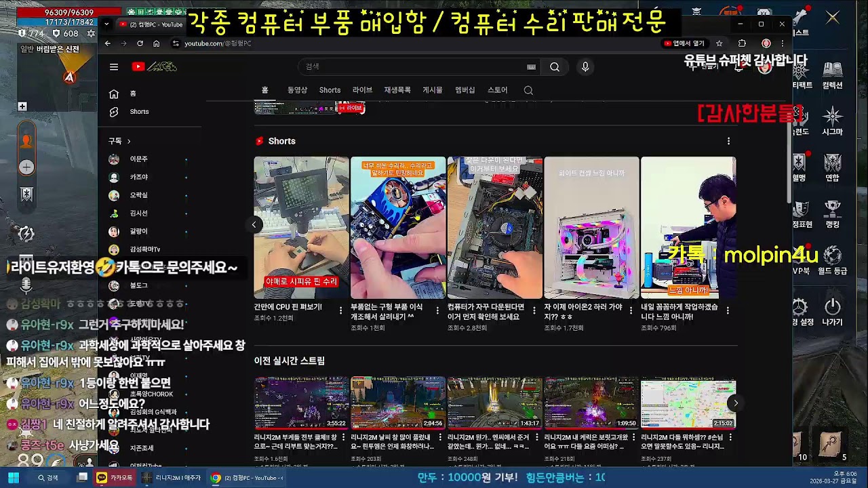Open the 월드 등급 globe icon

click(x=832, y=260)
